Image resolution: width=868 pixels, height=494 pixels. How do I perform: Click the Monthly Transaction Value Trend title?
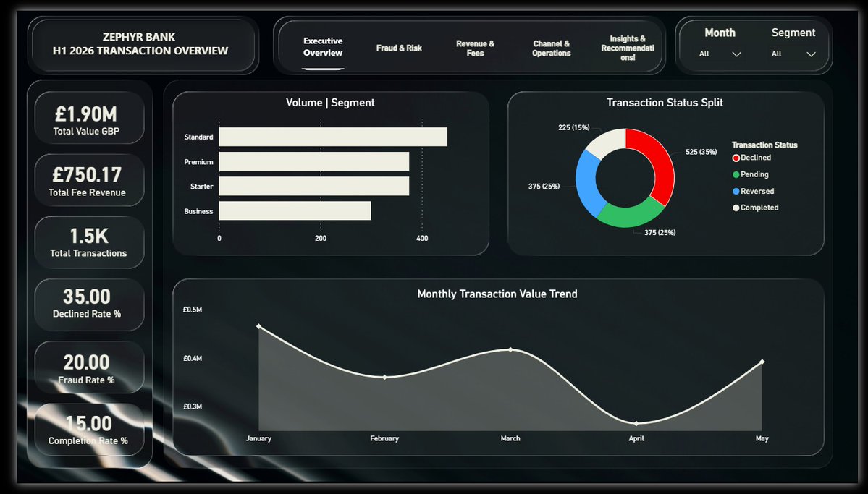(x=497, y=294)
